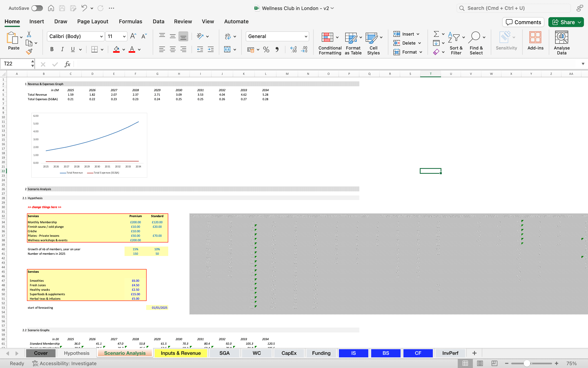The height and width of the screenshot is (368, 588).
Task: Toggle Underline formatting
Action: click(x=73, y=49)
